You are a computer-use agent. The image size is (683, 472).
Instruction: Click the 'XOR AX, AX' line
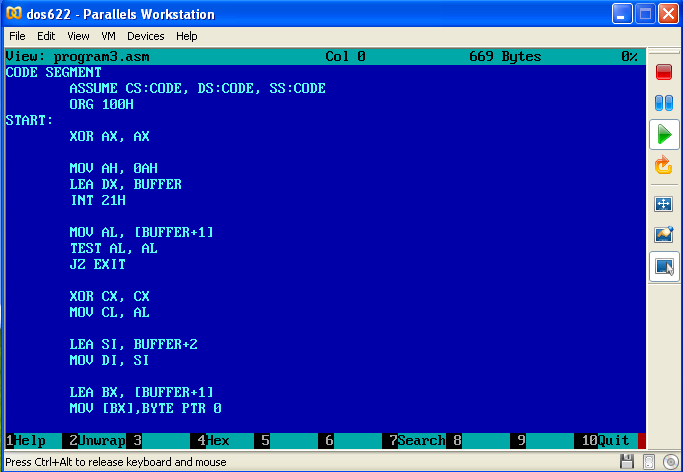click(x=109, y=136)
